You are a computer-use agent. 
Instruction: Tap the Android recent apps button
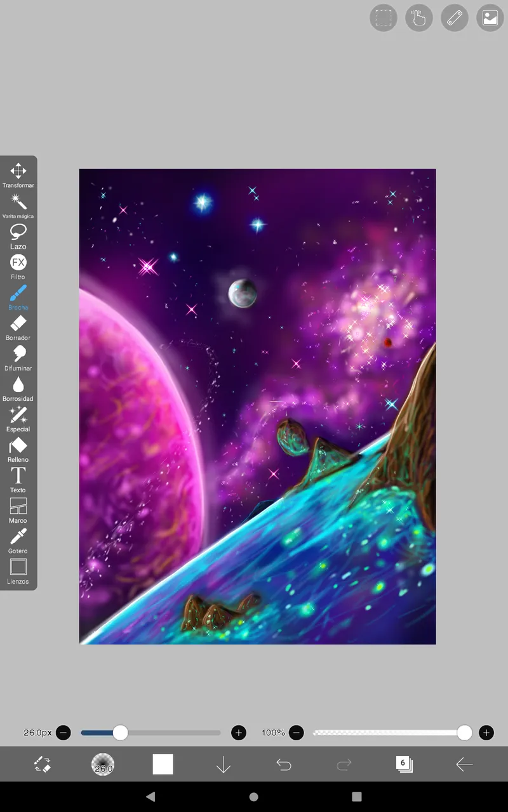pos(357,797)
